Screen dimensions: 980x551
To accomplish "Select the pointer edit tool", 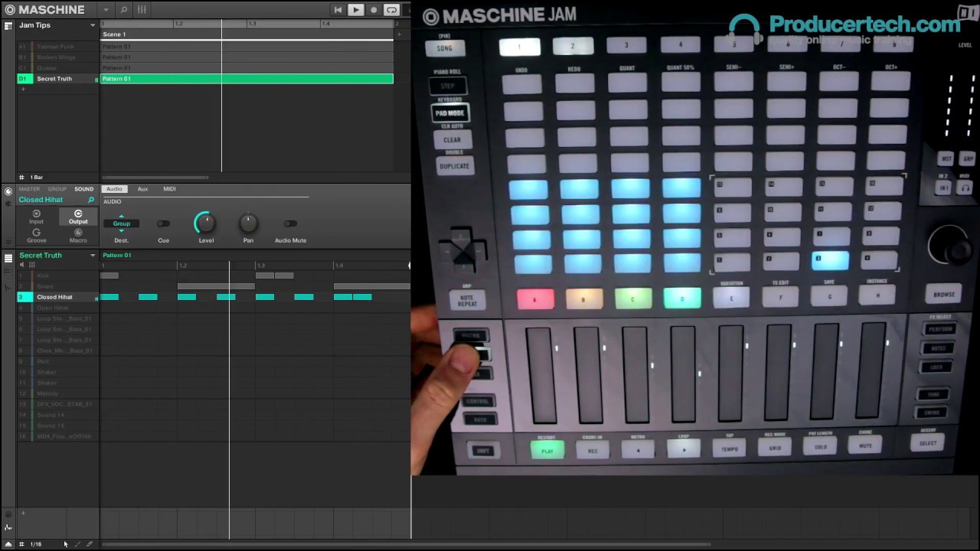I will (66, 544).
